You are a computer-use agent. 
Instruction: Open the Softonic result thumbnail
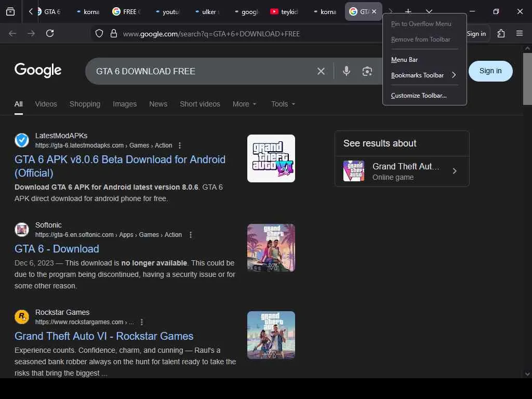271,248
